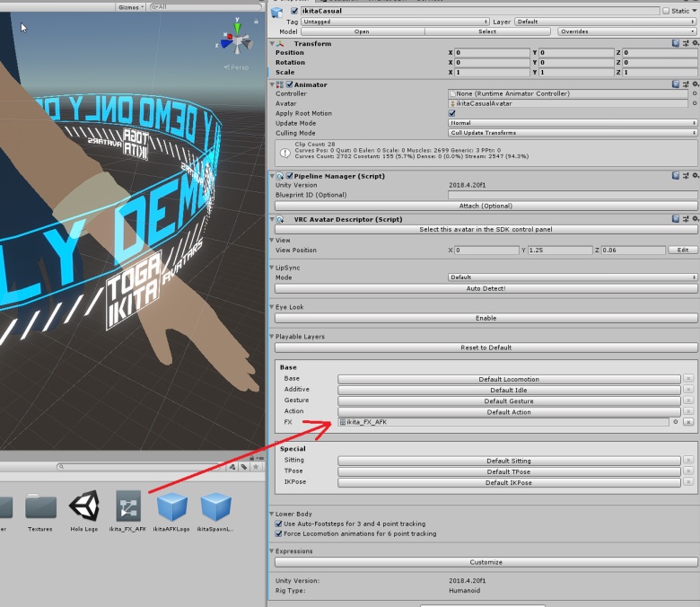Click the Scale Y field
This screenshot has width=700, height=607.
pos(576,72)
